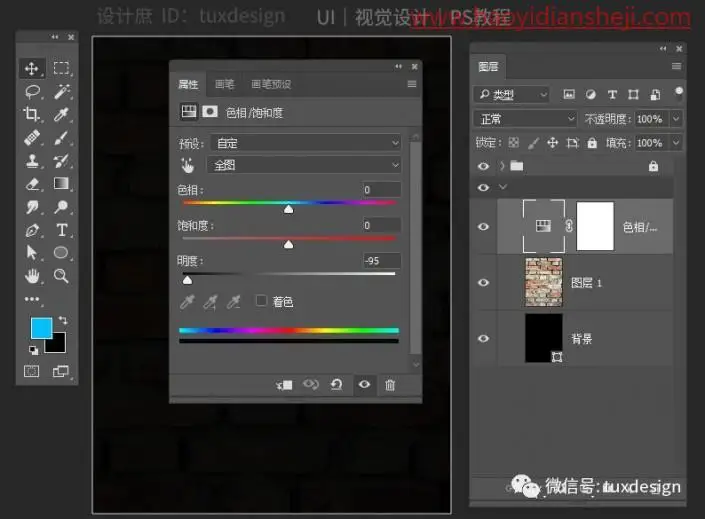Select the Type tool
The height and width of the screenshot is (519, 705).
click(62, 230)
